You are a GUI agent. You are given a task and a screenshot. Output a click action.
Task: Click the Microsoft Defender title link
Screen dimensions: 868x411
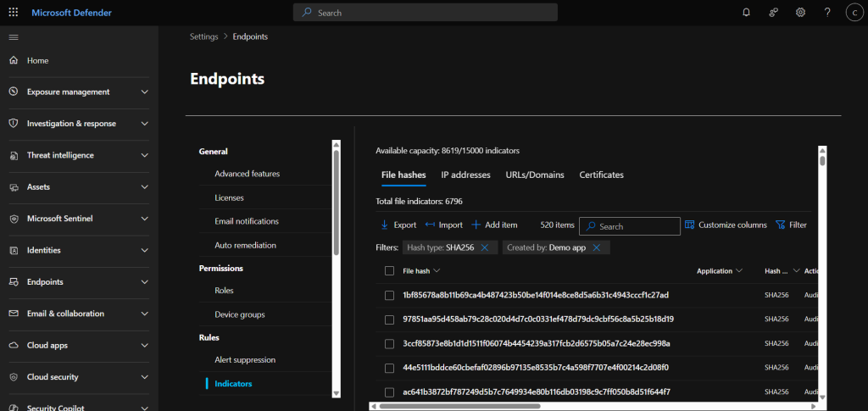click(x=71, y=12)
